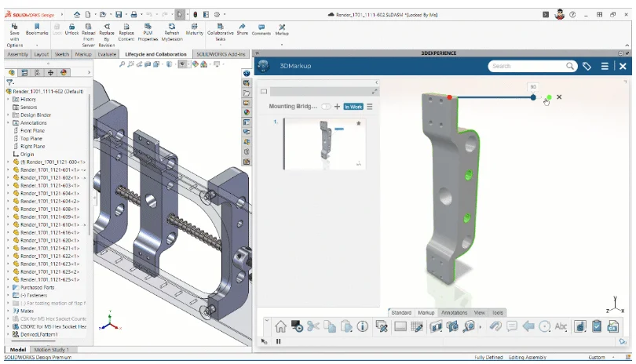Open PLM Properties
636x364 pixels.
pos(148,26)
